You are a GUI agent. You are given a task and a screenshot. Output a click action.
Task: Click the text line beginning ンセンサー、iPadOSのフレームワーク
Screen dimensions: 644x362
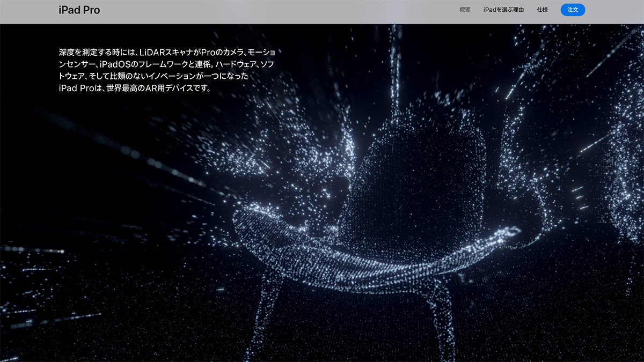coord(167,64)
